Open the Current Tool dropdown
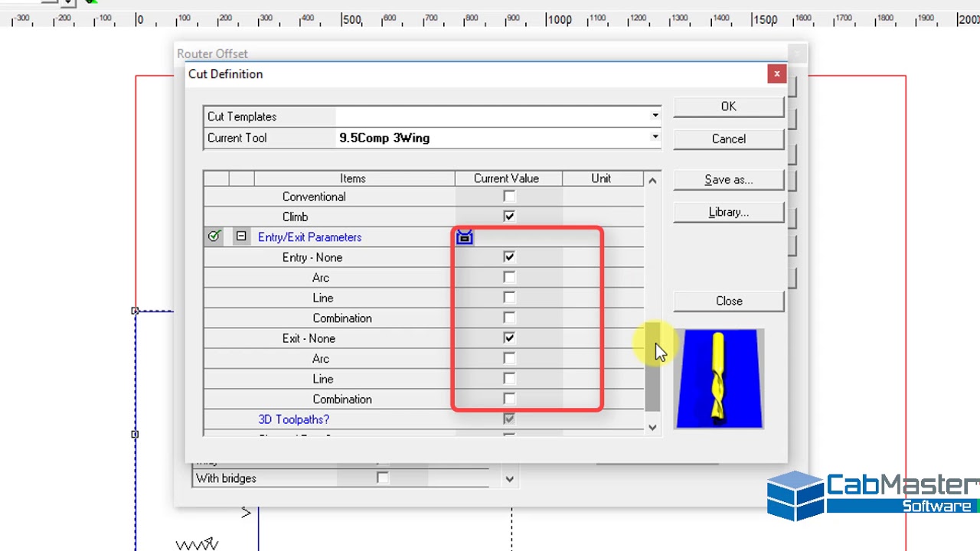980x551 pixels. 655,138
